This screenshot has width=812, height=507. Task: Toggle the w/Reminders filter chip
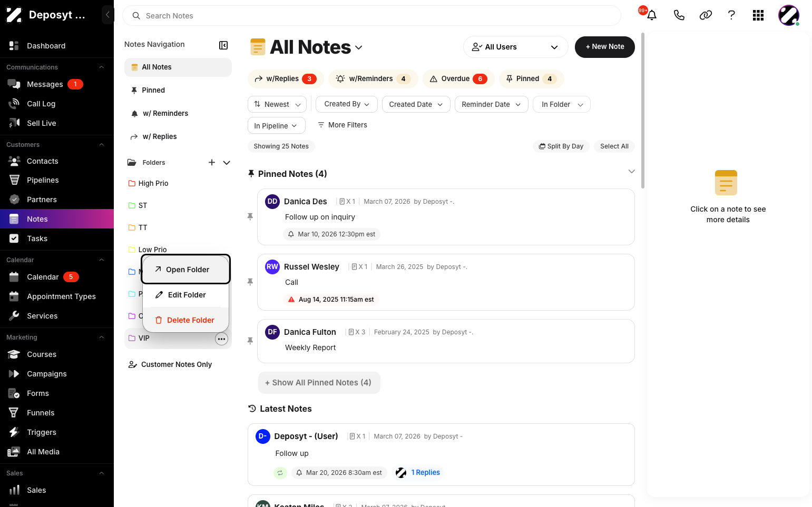point(373,79)
